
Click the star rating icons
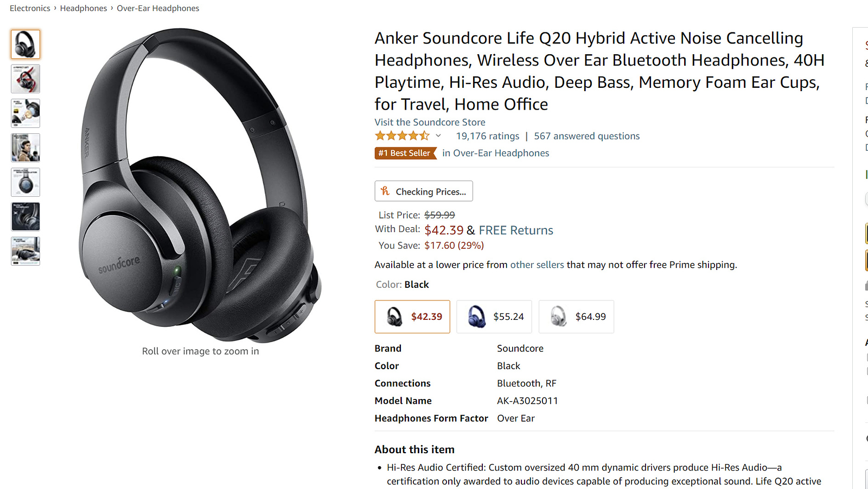tap(402, 136)
